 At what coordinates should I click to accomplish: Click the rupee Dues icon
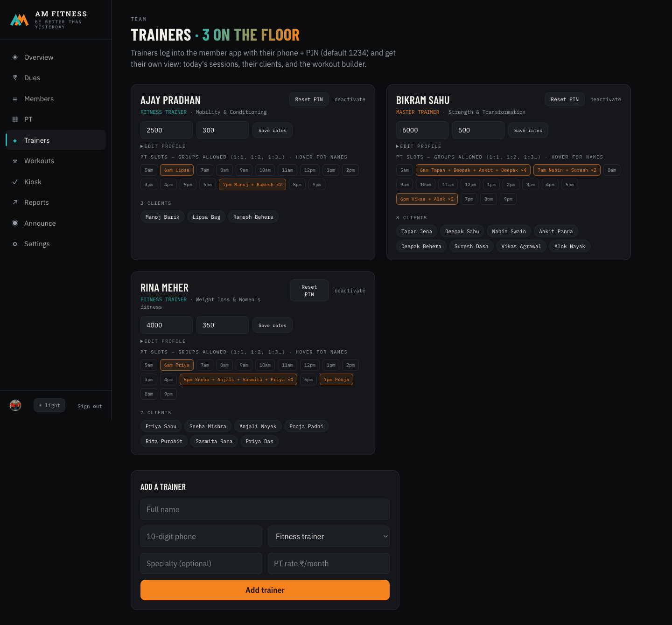pos(15,78)
